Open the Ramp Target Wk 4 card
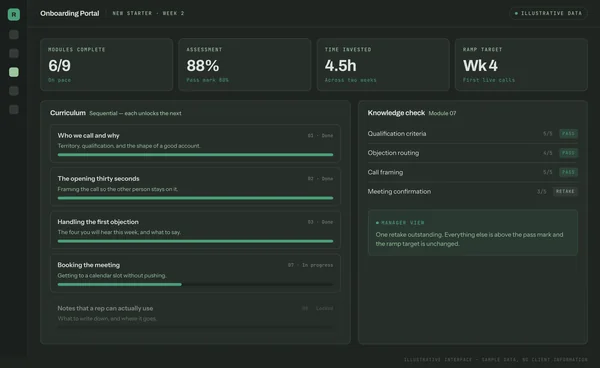Viewport: 600px width, 368px height. [521, 64]
